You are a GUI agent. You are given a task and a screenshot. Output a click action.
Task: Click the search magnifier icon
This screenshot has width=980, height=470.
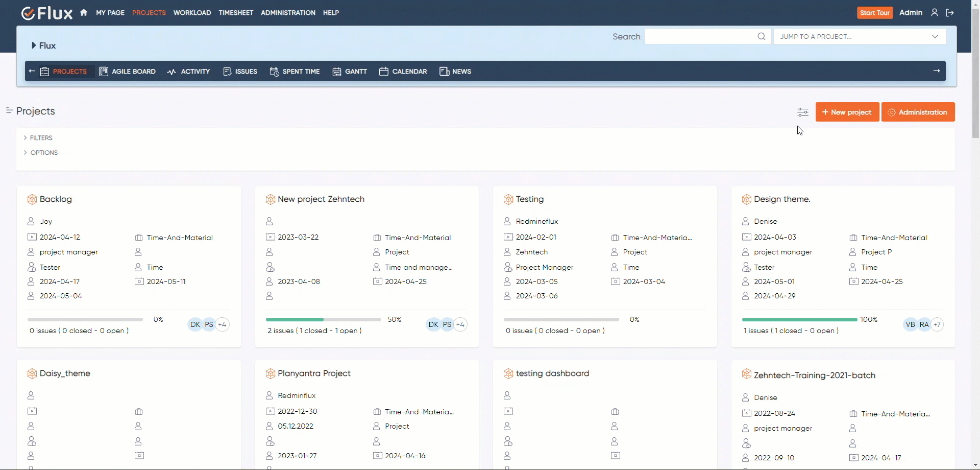coord(761,36)
